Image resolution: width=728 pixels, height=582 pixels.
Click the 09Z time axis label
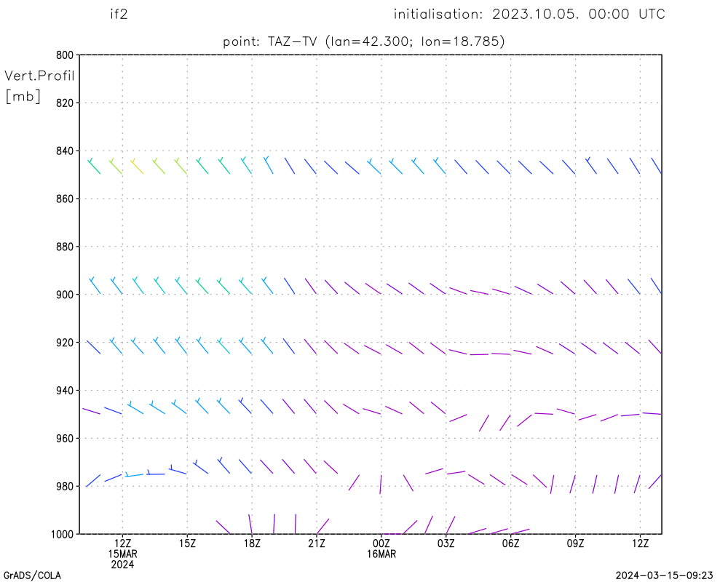coord(575,543)
